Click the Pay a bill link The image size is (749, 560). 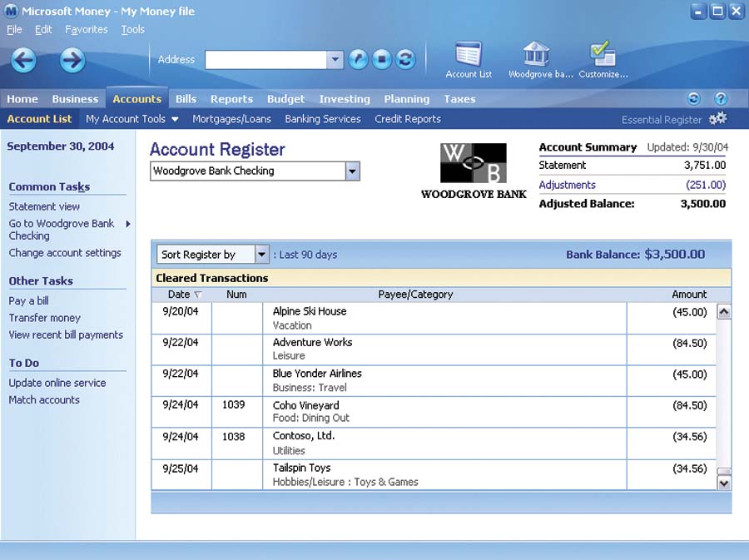(x=28, y=300)
